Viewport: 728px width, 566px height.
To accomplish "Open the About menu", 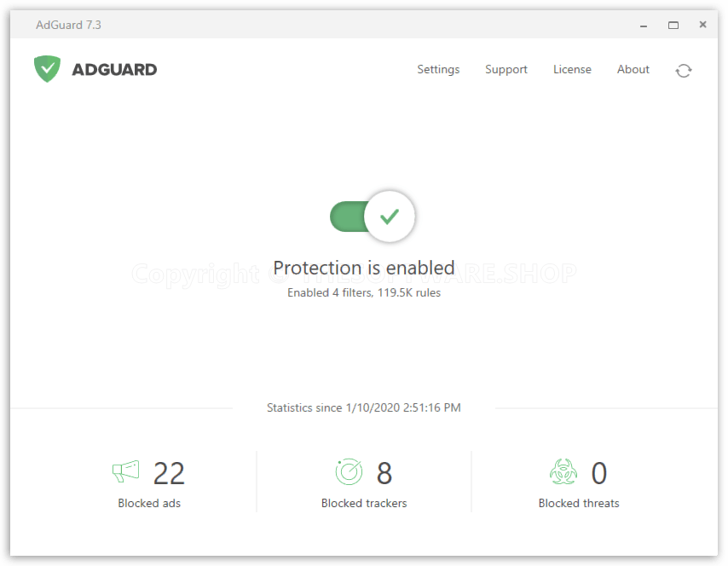I will coord(633,69).
